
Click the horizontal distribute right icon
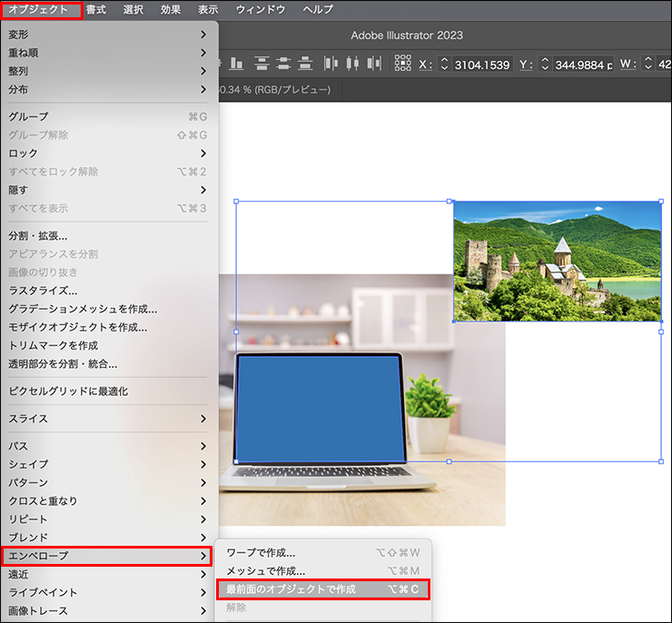(x=374, y=64)
